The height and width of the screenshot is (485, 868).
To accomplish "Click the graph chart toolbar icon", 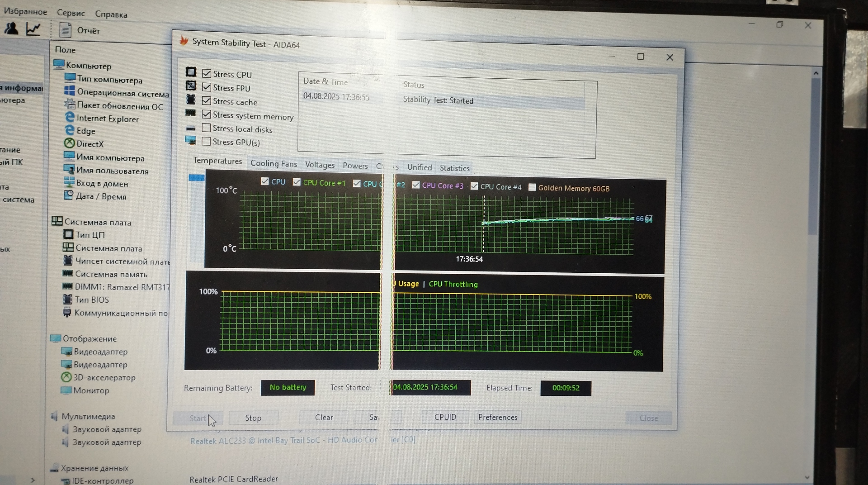I will tap(33, 29).
